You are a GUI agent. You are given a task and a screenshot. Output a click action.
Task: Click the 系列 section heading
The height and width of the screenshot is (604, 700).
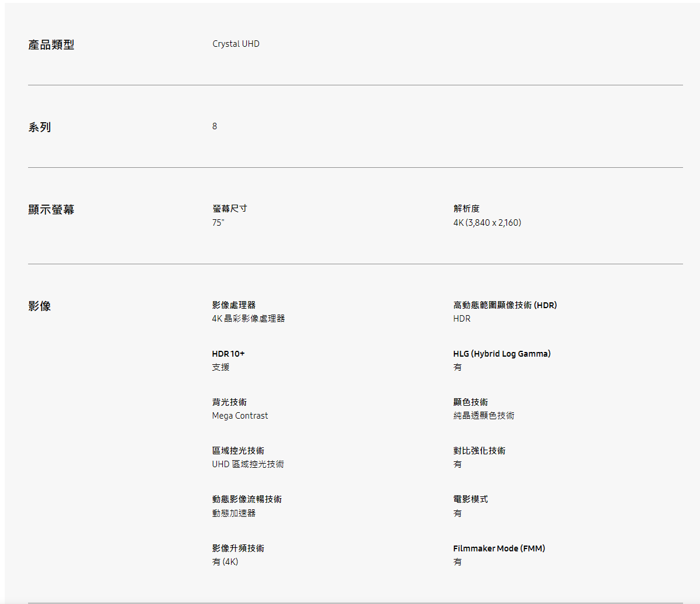point(40,127)
